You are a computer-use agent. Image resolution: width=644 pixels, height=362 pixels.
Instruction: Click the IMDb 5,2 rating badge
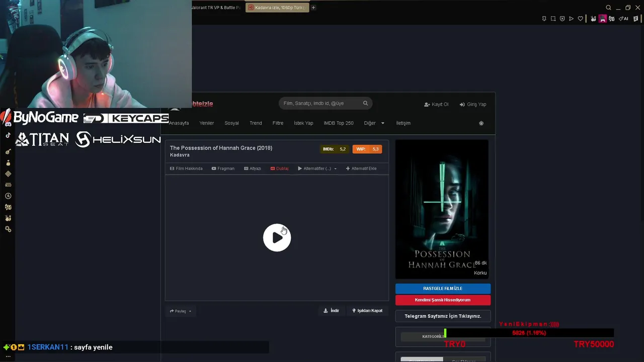(x=335, y=149)
